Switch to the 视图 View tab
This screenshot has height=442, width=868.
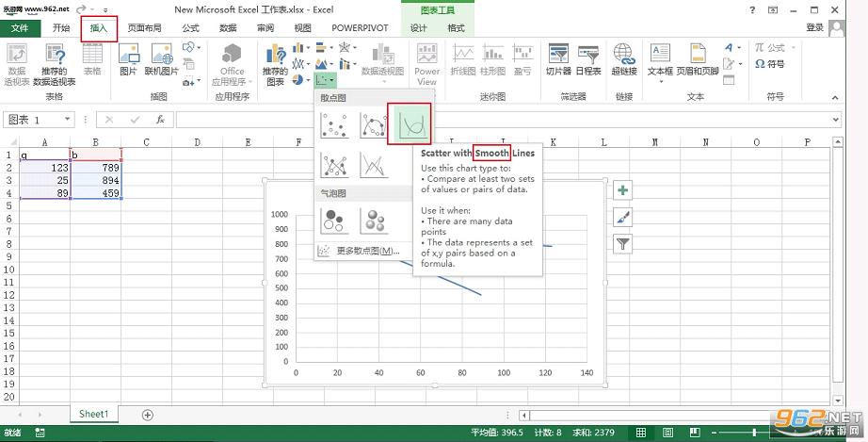(303, 27)
